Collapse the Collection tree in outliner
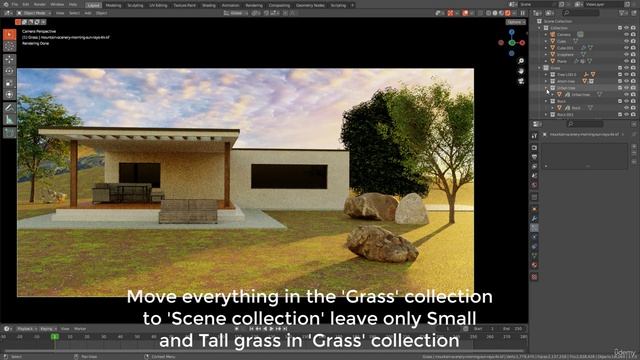The width and height of the screenshot is (640, 360). click(539, 28)
